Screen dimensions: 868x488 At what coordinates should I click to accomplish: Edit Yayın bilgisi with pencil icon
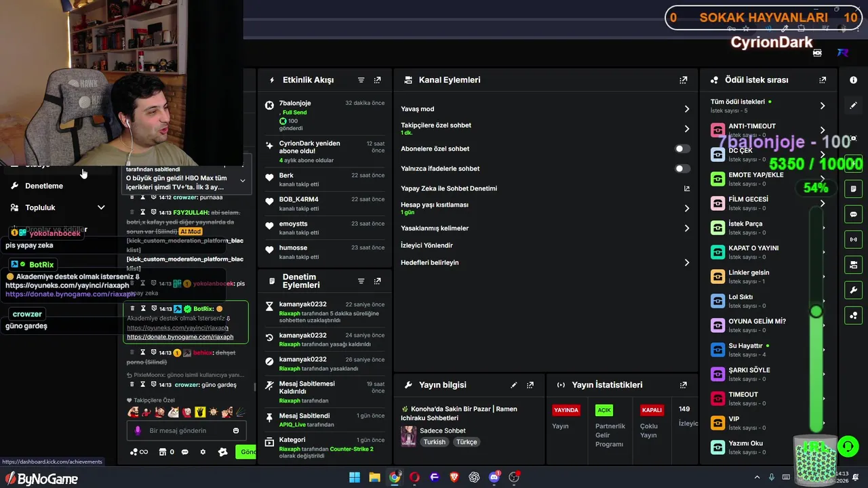[513, 385]
